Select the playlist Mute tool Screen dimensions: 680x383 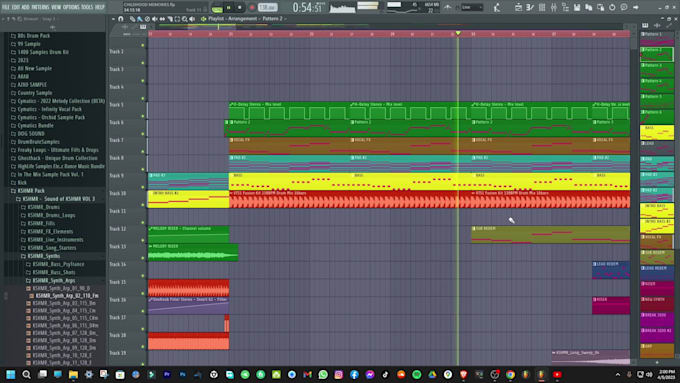pos(154,19)
